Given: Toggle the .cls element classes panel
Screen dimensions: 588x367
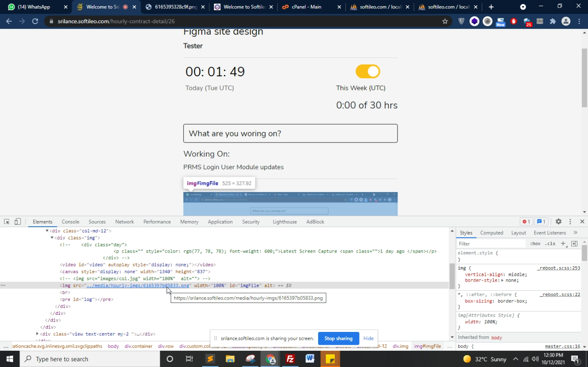Looking at the screenshot, I should coord(550,244).
